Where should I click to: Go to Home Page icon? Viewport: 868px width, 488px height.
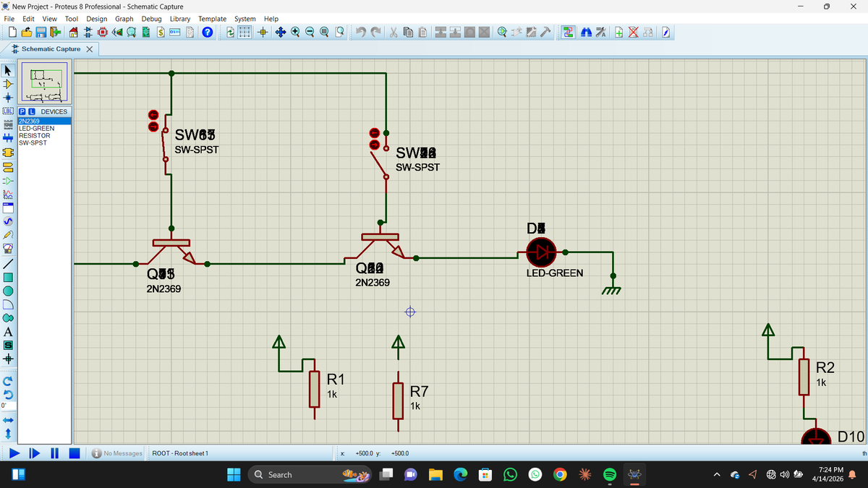coord(74,33)
